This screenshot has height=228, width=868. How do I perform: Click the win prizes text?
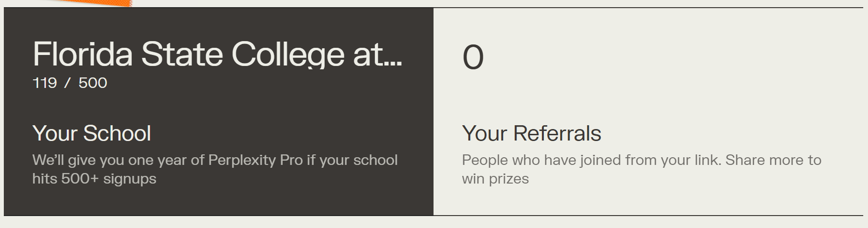pos(496,179)
